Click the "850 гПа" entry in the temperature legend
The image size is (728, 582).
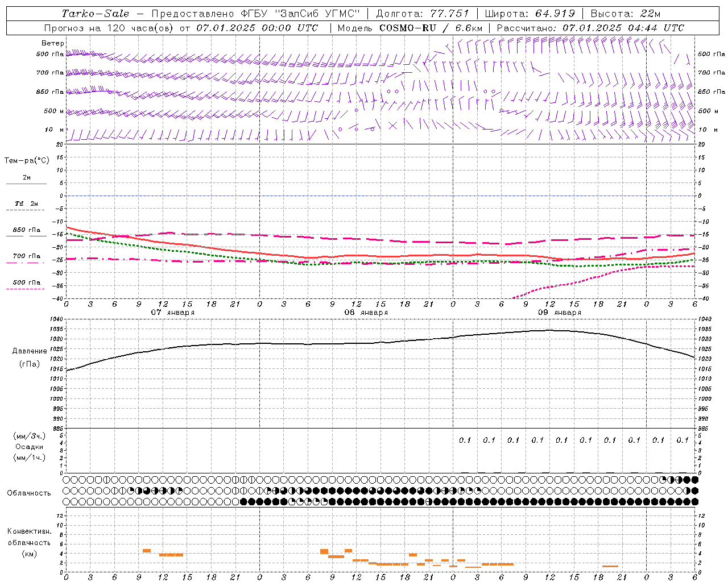(27, 230)
